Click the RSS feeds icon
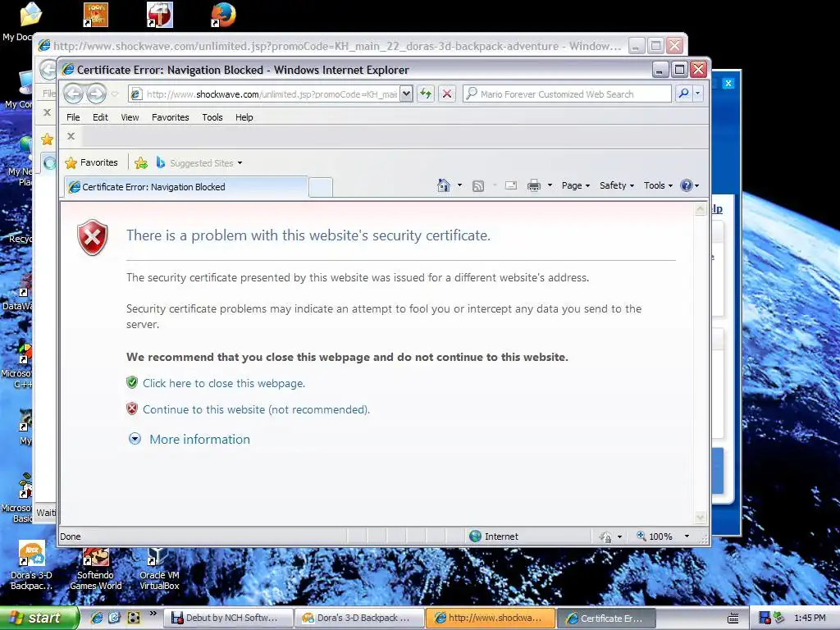840x630 pixels. pyautogui.click(x=478, y=186)
